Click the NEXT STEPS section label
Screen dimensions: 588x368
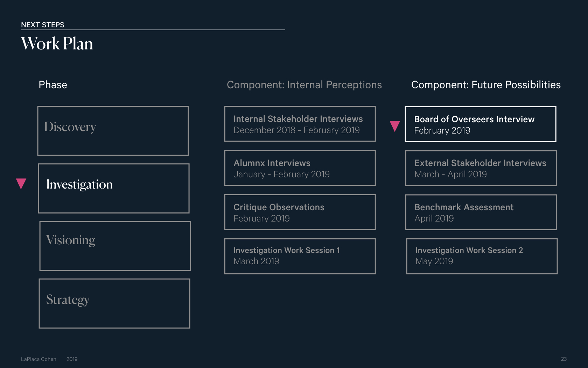(x=43, y=25)
